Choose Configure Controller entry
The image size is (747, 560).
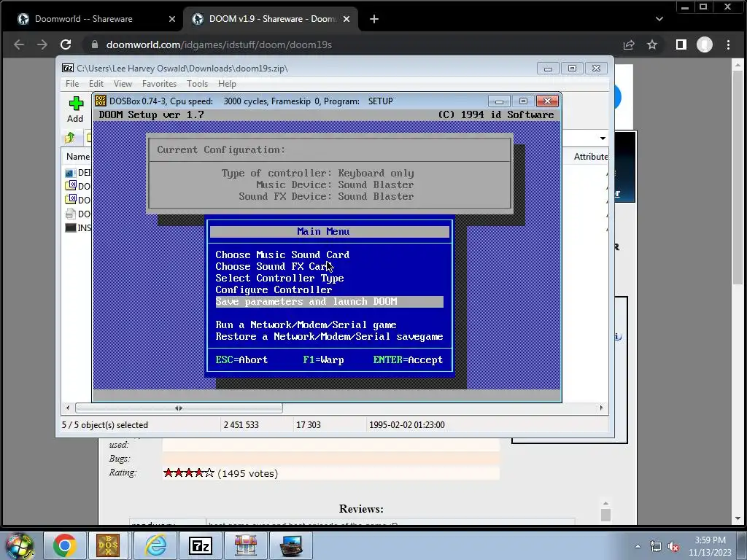(x=274, y=290)
